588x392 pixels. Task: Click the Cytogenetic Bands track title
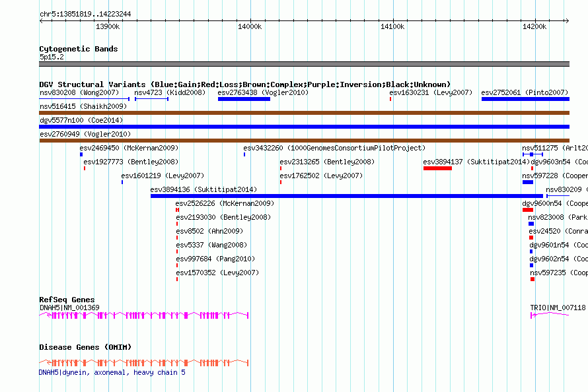[x=79, y=49]
